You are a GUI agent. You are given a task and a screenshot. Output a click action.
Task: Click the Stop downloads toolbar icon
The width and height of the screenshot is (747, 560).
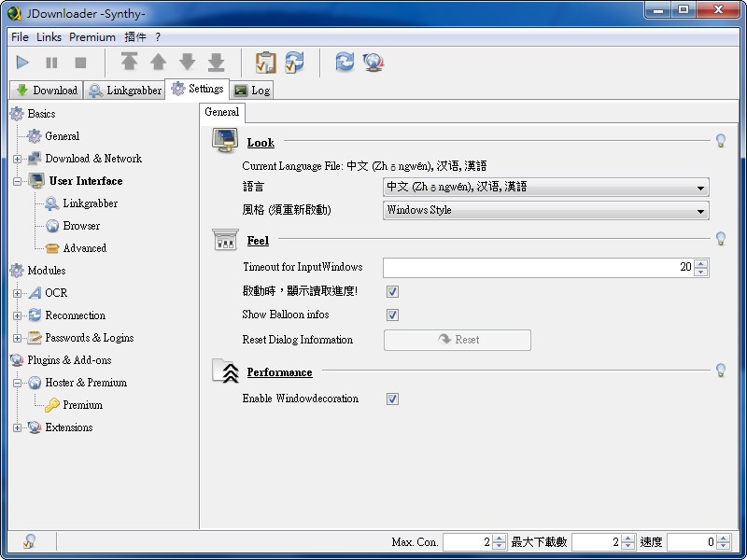point(80,63)
